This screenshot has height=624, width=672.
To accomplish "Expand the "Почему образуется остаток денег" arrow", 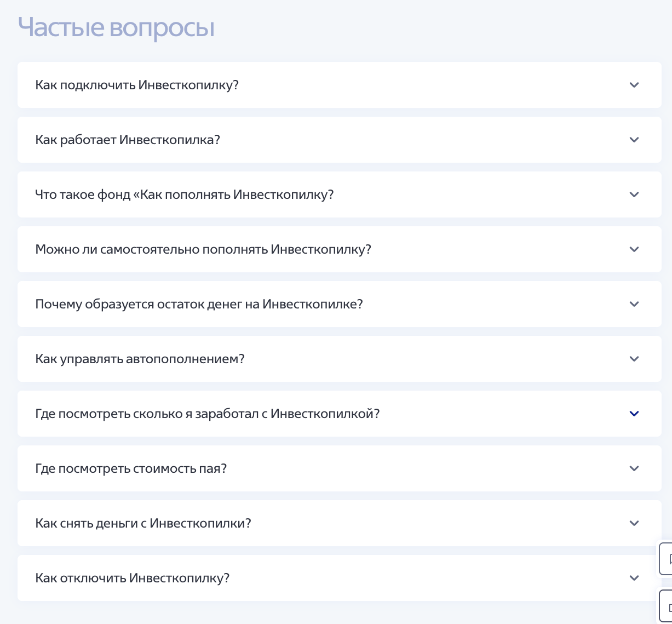I will tap(634, 304).
